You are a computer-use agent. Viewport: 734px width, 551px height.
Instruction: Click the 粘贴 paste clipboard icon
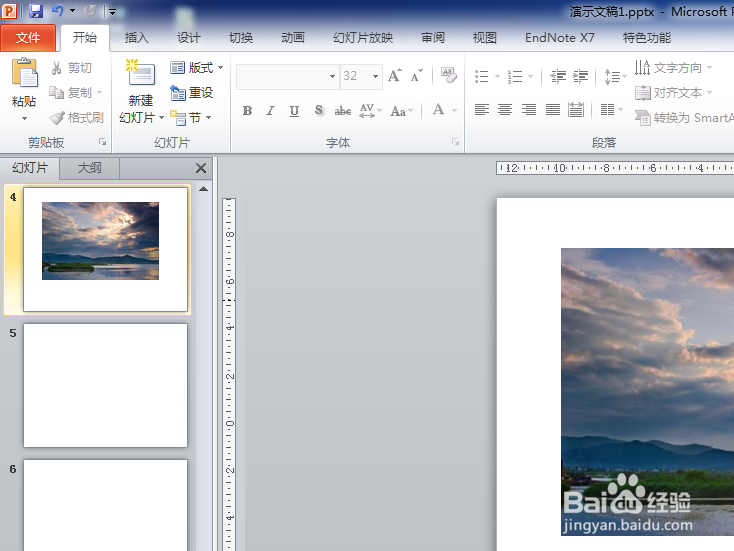pyautogui.click(x=24, y=73)
